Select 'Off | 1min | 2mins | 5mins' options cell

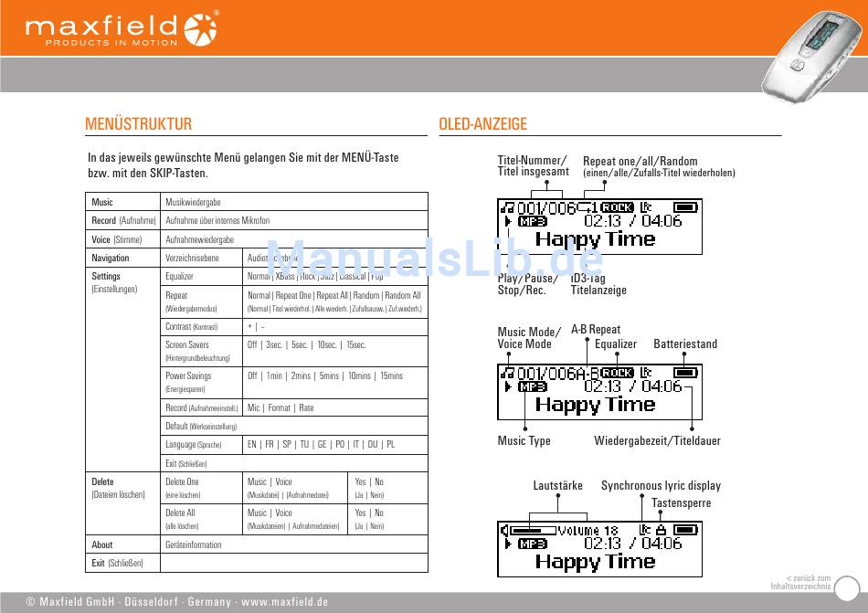pyautogui.click(x=335, y=382)
